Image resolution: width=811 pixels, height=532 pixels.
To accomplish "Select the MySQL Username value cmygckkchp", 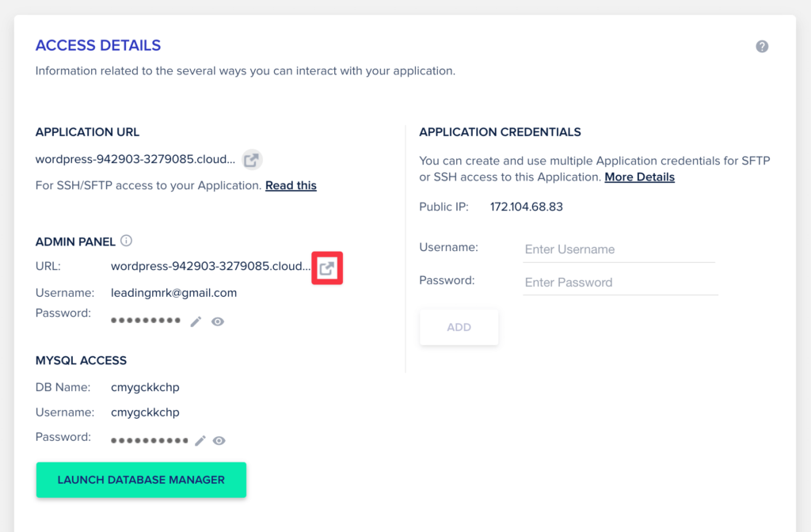I will 146,412.
